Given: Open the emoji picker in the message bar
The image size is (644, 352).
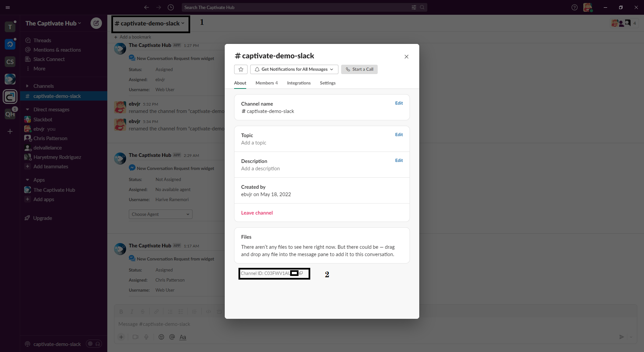Looking at the screenshot, I should coord(161,337).
